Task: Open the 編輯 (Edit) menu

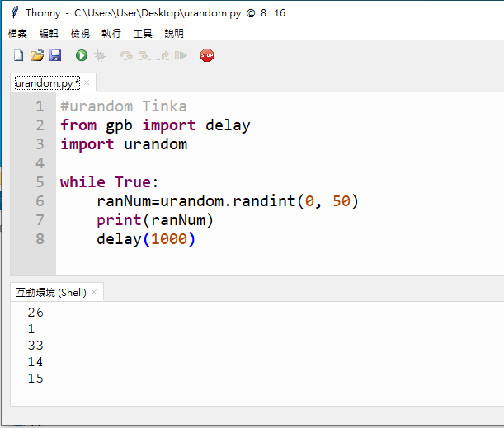Action: point(49,34)
